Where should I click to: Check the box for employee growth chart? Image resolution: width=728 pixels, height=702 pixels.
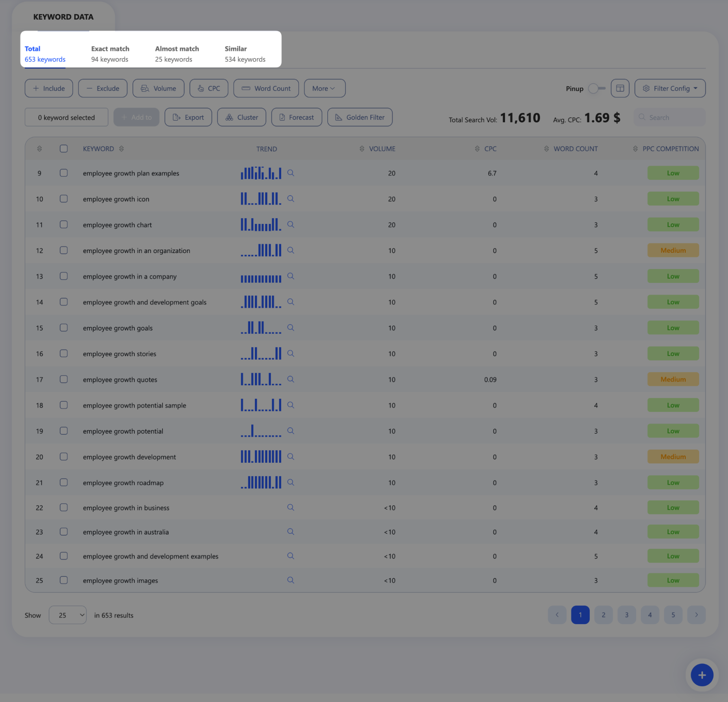click(63, 224)
